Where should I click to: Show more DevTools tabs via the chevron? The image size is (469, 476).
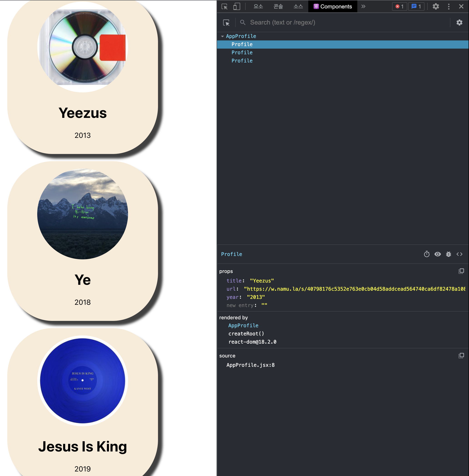click(x=363, y=7)
